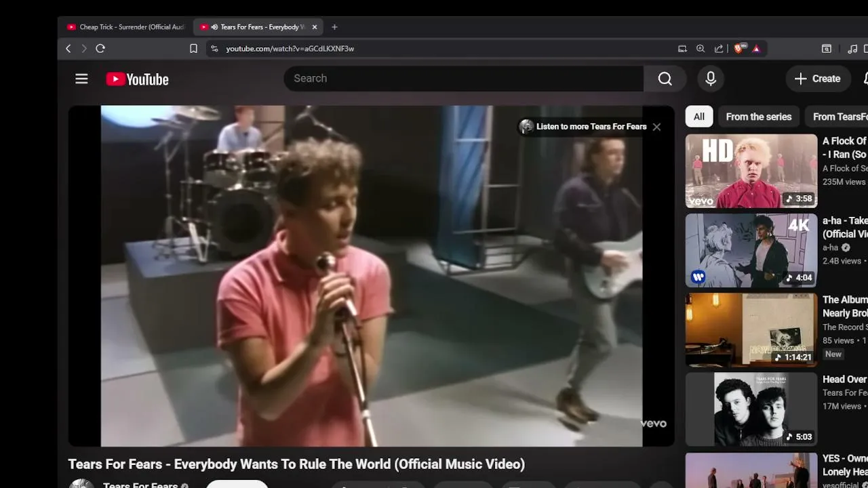Start voice search with the microphone
Viewport: 868px width, 488px height.
[711, 79]
